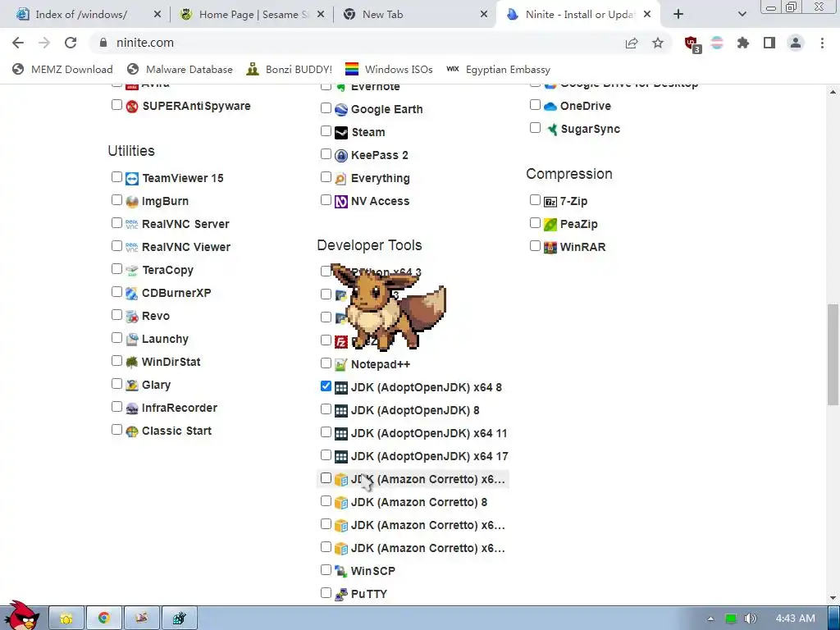Switch to the Home Page Sesame tab
This screenshot has height=630, width=840.
[252, 15]
